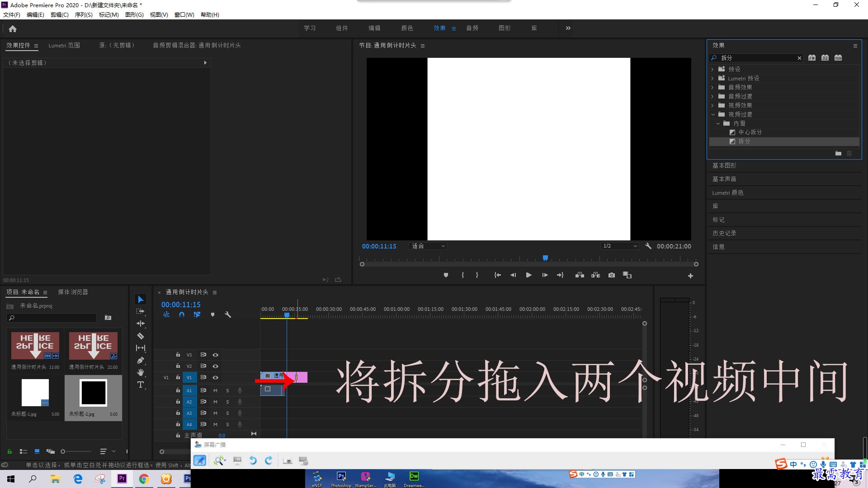Switch to the 颜色 workspace tab

tap(407, 28)
